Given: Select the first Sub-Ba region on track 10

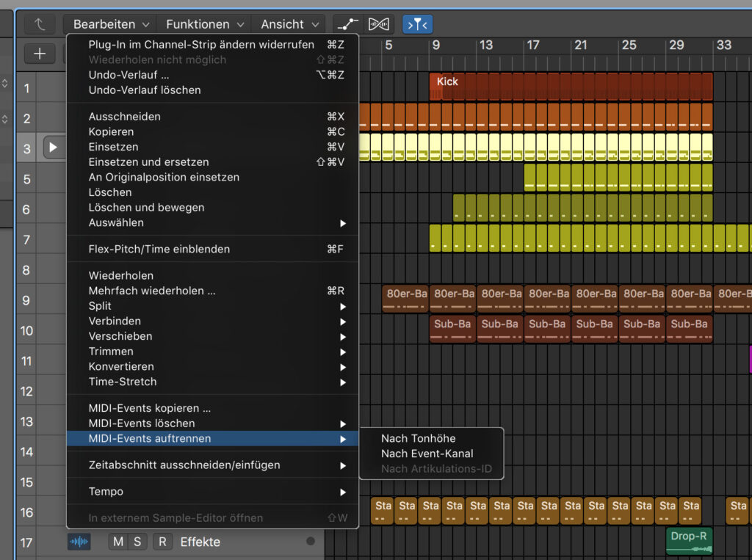Looking at the screenshot, I should click(x=452, y=329).
